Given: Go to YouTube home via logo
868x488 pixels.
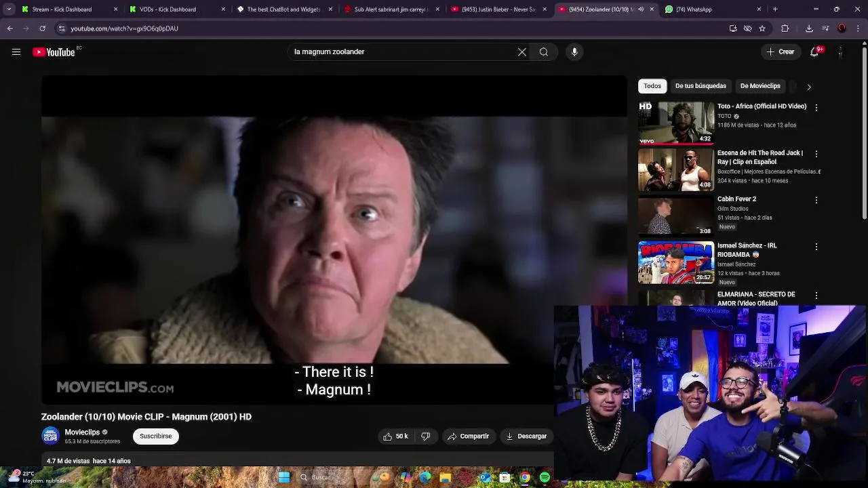Looking at the screenshot, I should click(54, 52).
